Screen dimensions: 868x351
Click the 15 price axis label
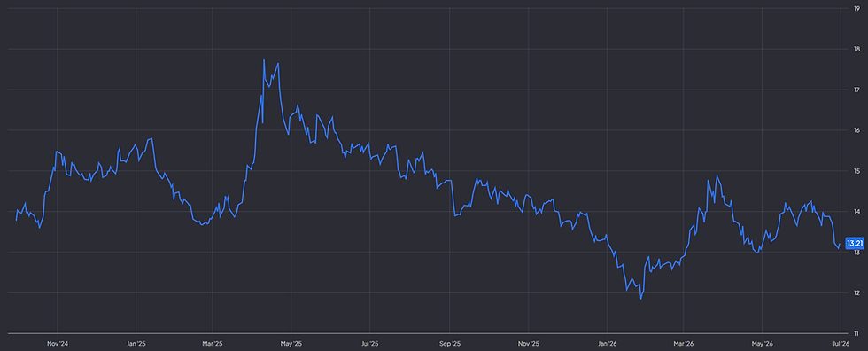click(857, 171)
